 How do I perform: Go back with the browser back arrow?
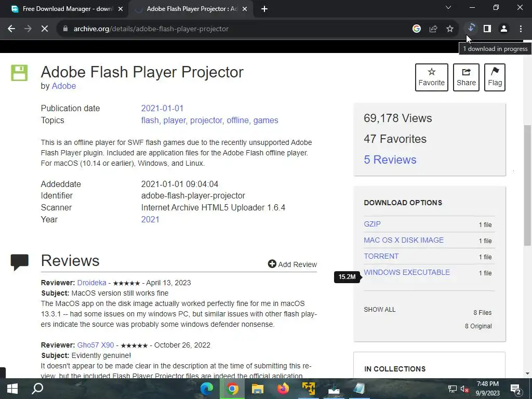pyautogui.click(x=11, y=29)
